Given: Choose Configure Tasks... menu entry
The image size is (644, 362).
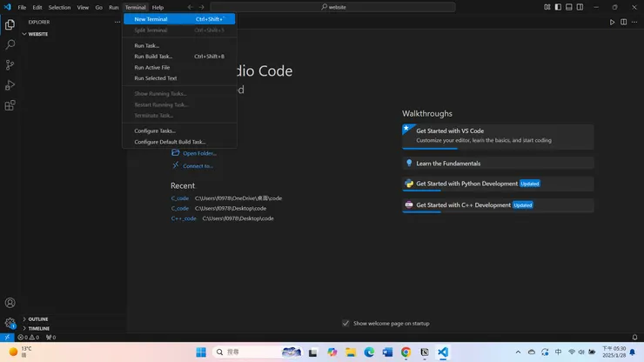Looking at the screenshot, I should [155, 131].
